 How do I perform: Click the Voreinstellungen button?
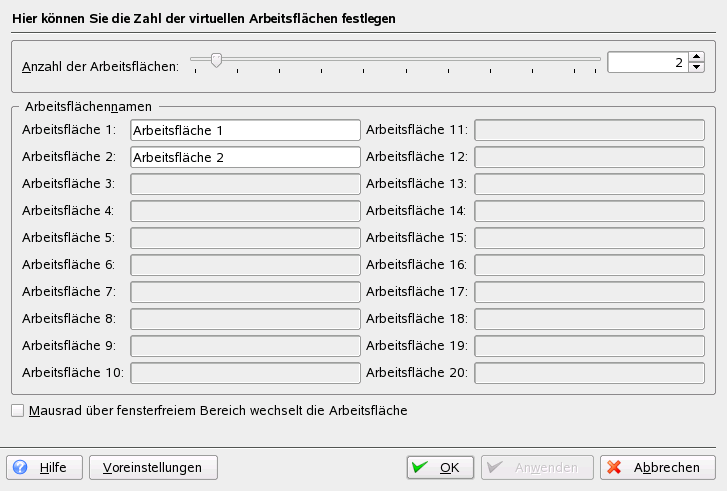point(153,467)
